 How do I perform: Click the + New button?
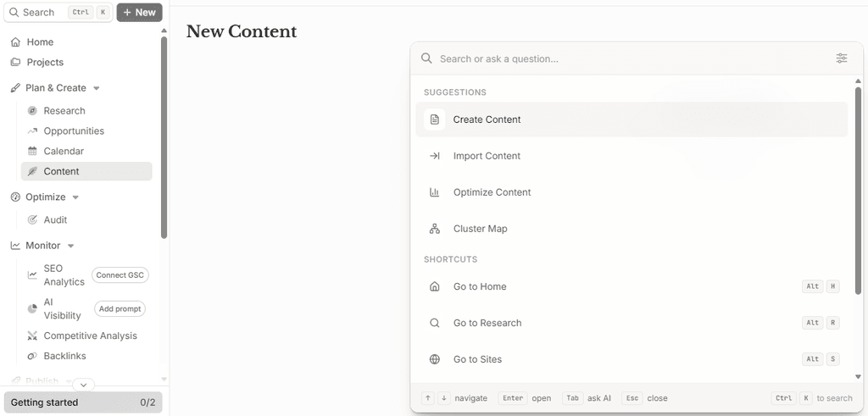click(x=140, y=12)
